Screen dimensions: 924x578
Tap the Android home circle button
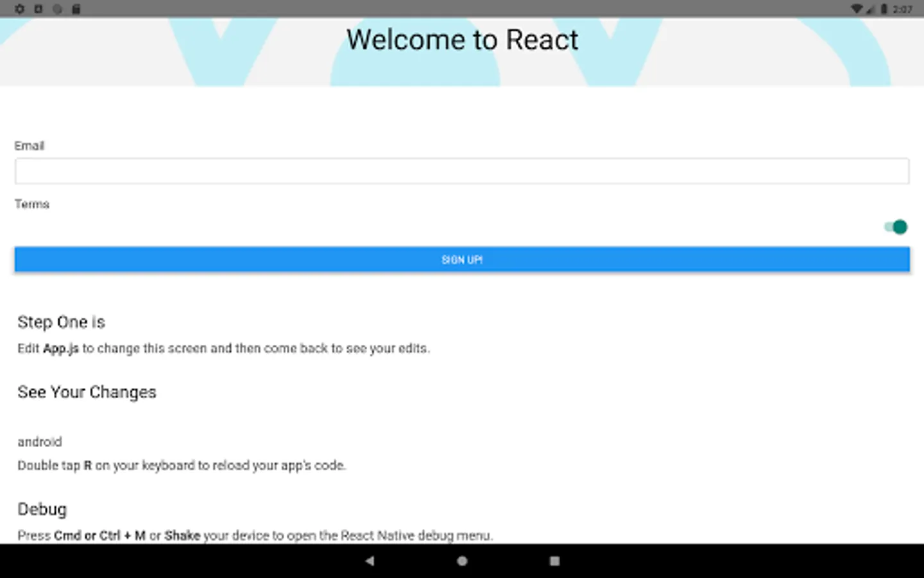462,561
